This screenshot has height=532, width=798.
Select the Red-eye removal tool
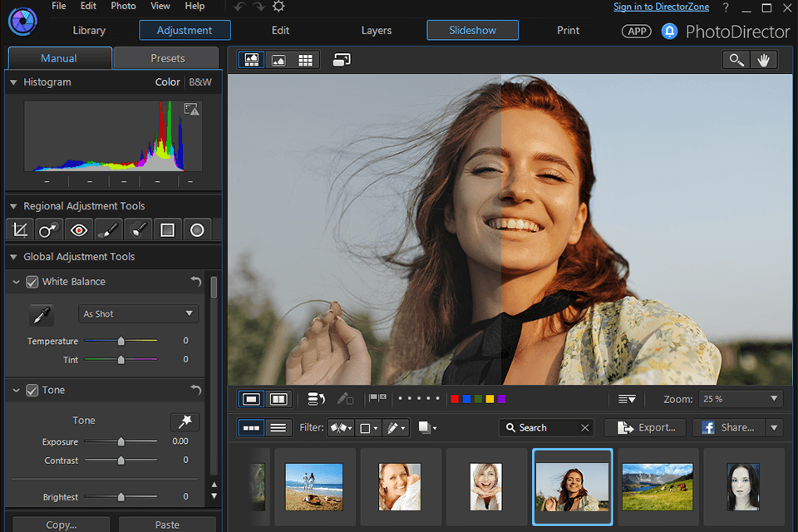pos(79,230)
